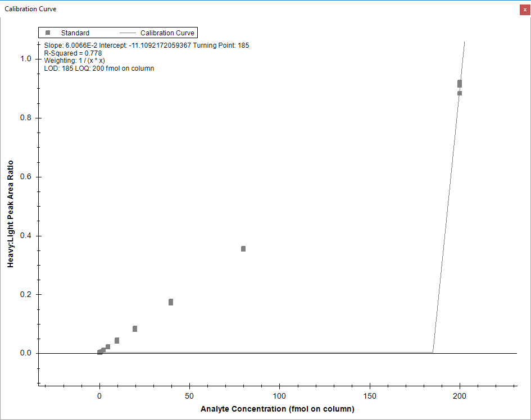
Task: Select the standard point at 40 fmol
Action: [171, 302]
